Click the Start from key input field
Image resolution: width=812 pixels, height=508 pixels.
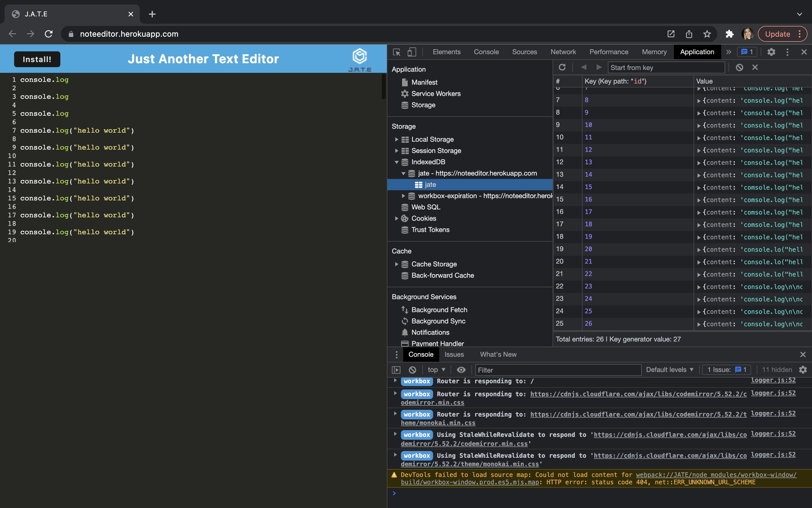click(666, 67)
